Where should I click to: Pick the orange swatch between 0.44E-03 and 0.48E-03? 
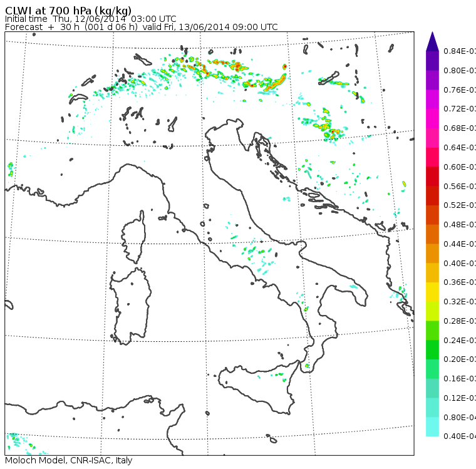432,234
